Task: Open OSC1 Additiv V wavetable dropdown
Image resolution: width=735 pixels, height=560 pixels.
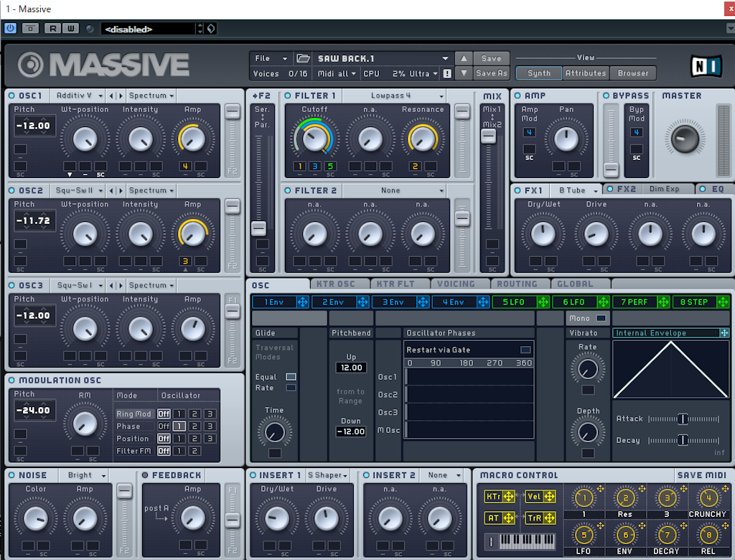Action: point(78,95)
